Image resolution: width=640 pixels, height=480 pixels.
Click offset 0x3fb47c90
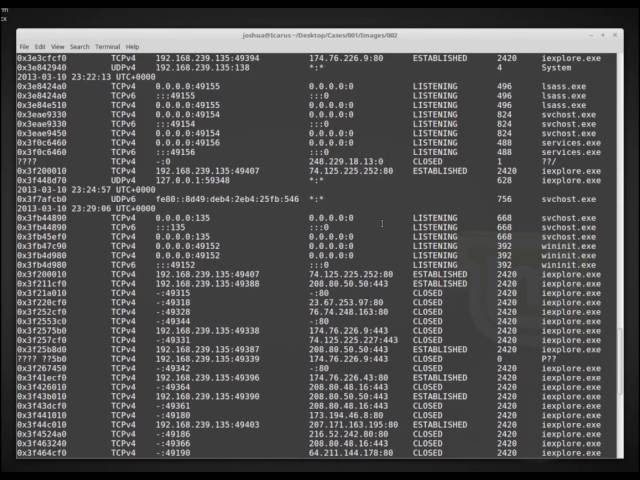click(x=42, y=246)
